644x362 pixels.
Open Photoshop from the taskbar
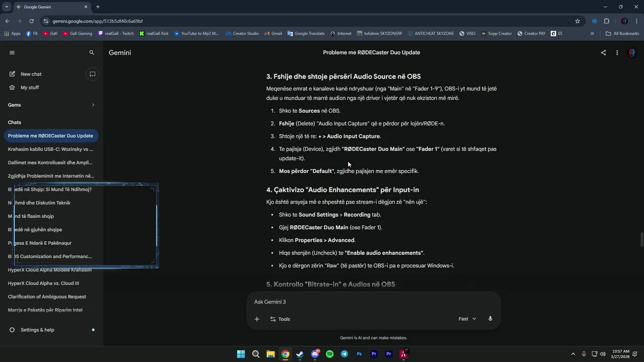click(359, 354)
